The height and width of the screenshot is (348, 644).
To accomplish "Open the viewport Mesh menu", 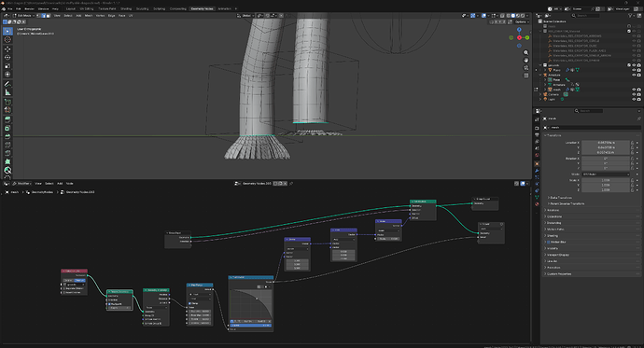I will pyautogui.click(x=89, y=16).
